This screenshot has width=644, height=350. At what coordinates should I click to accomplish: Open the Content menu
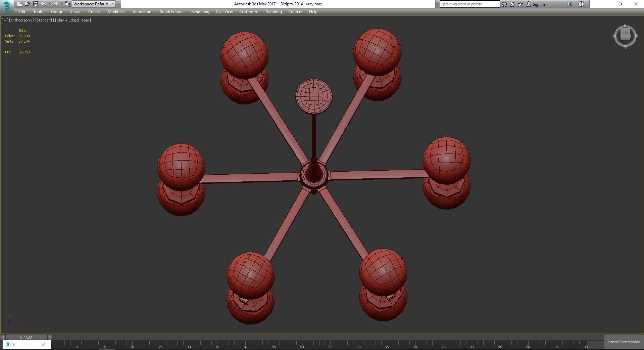pyautogui.click(x=295, y=12)
